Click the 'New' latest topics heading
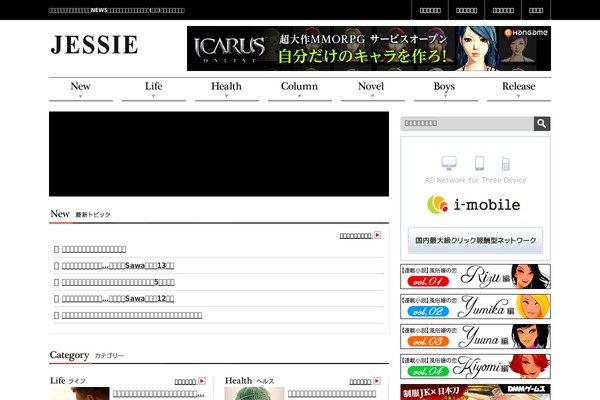This screenshot has height=400, width=600. click(x=60, y=214)
